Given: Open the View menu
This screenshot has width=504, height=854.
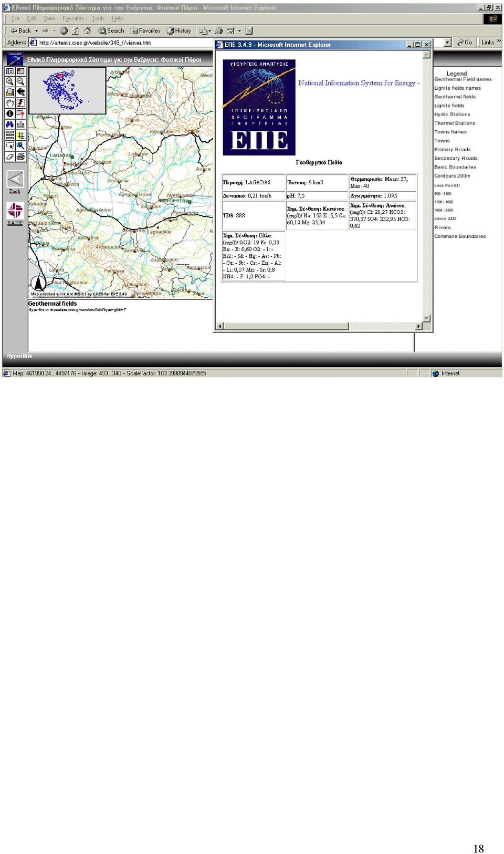Looking at the screenshot, I should 49,18.
